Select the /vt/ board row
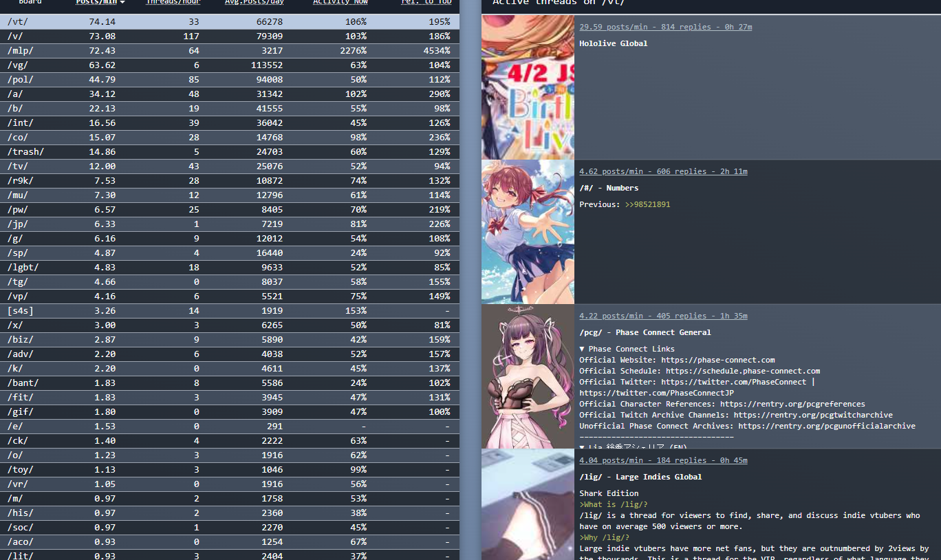Screen dimensions: 941x560 230,22
